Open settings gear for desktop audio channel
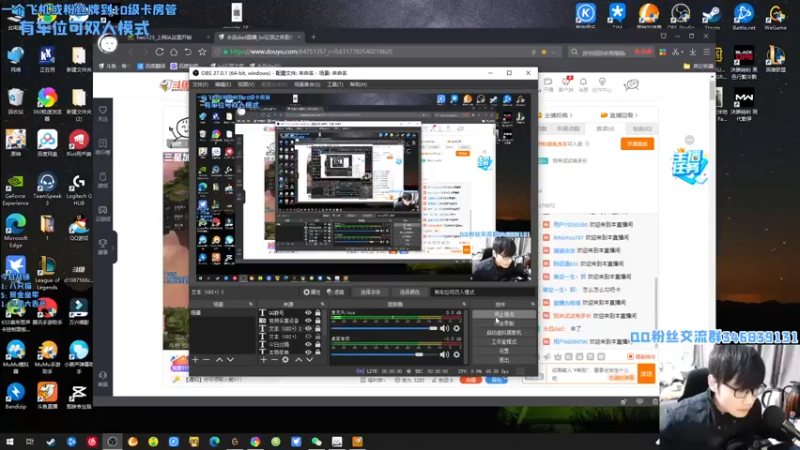The width and height of the screenshot is (800, 450). (x=457, y=354)
